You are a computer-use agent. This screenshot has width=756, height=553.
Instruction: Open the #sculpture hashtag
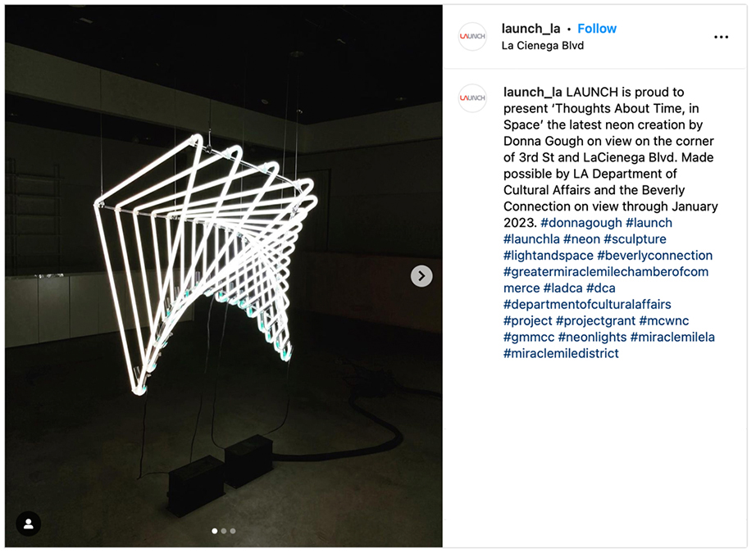(x=635, y=239)
